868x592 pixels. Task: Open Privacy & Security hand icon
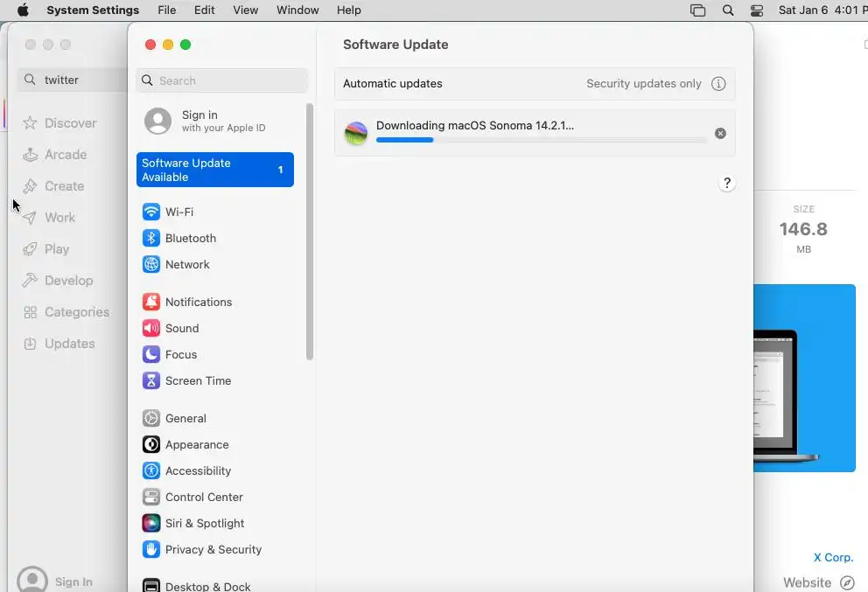coord(151,549)
